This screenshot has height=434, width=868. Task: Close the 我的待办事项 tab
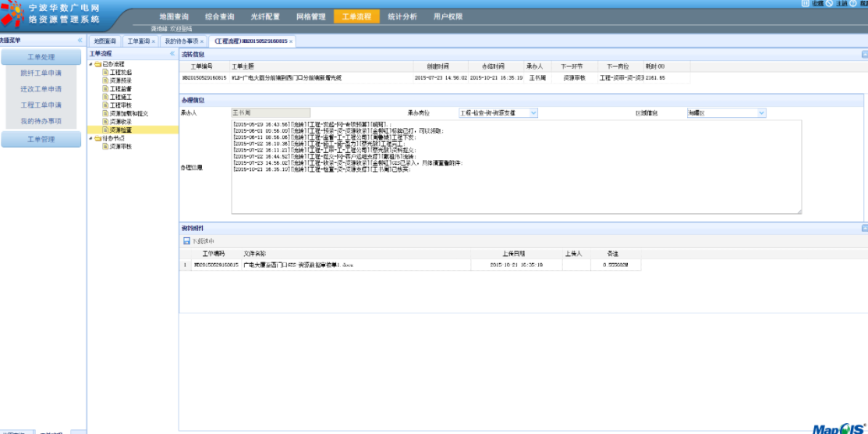(x=202, y=41)
